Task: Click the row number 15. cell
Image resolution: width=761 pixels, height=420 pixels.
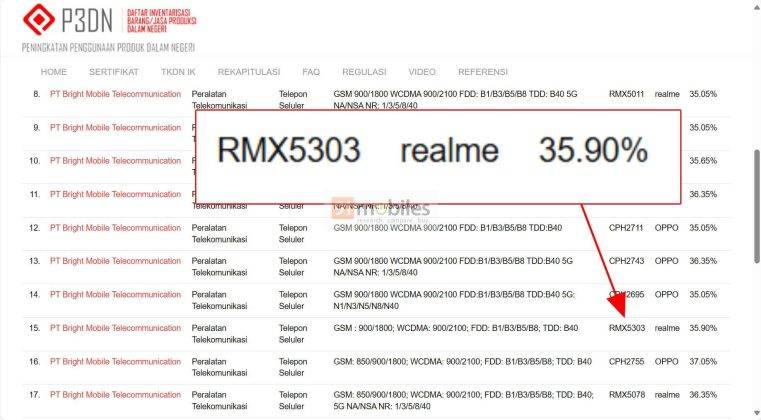Action: (x=34, y=328)
